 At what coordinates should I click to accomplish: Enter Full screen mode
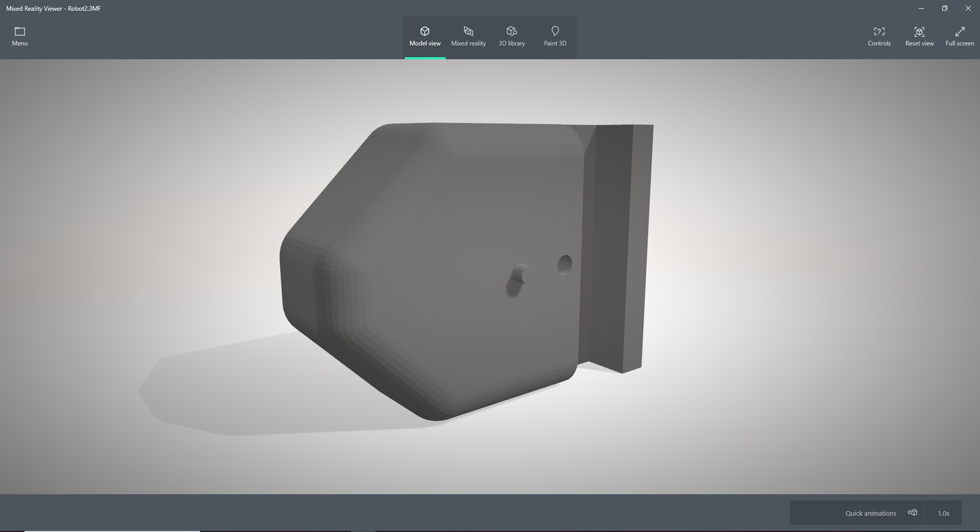pyautogui.click(x=960, y=37)
